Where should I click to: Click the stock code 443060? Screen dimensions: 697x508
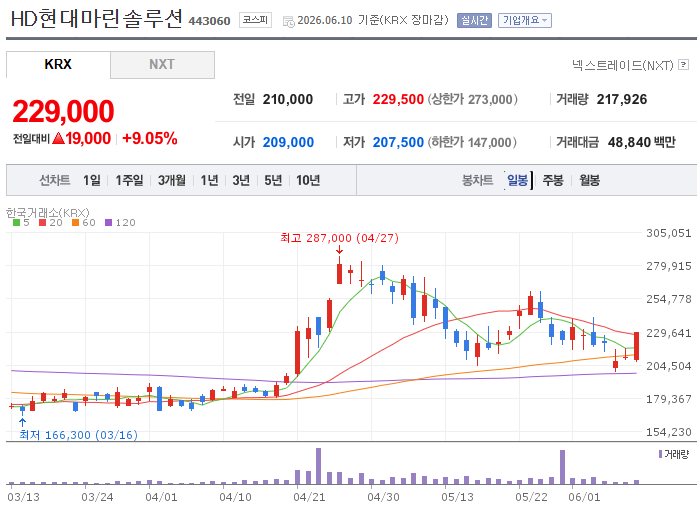pyautogui.click(x=209, y=21)
